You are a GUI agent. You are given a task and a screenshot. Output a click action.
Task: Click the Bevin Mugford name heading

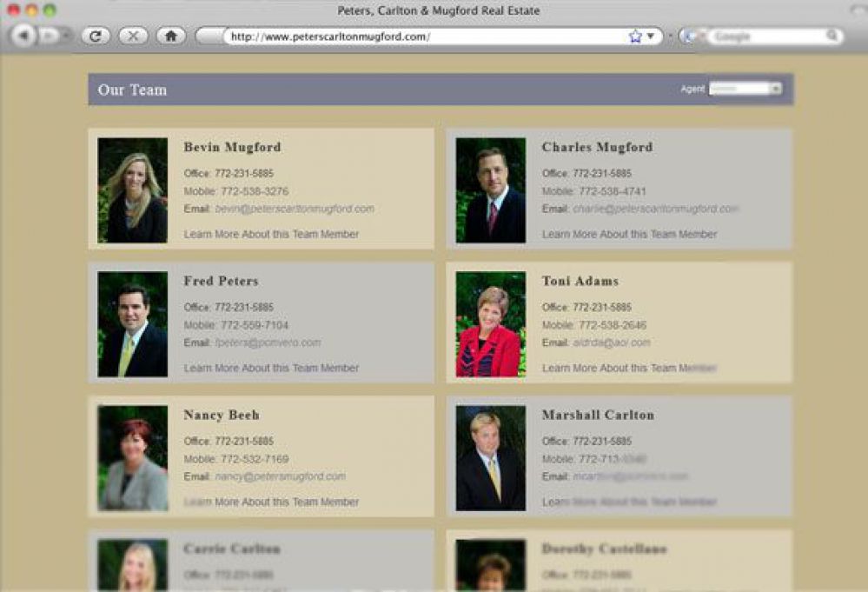(x=233, y=147)
